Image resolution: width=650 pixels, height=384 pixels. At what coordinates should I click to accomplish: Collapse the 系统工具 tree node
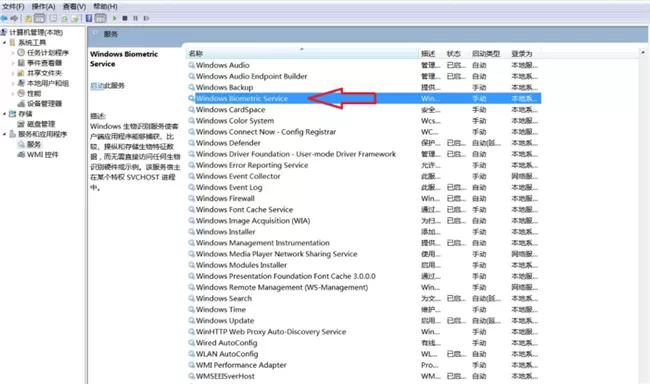[5, 42]
